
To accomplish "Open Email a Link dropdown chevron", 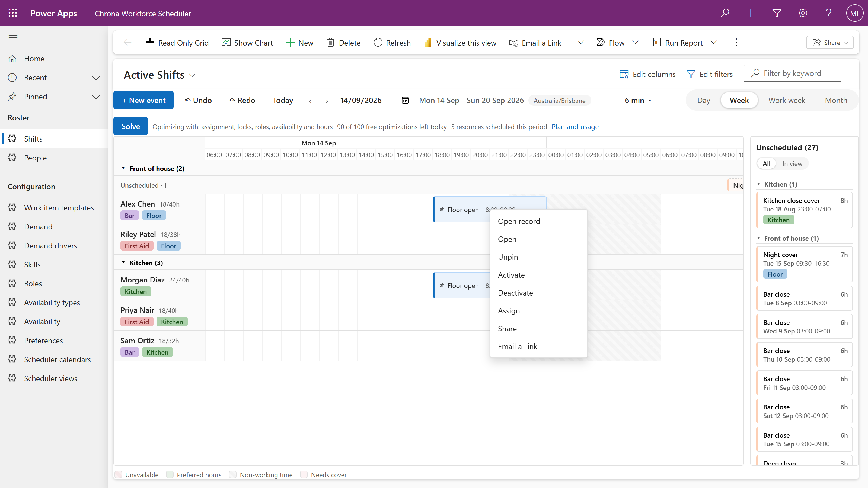I will [x=580, y=43].
